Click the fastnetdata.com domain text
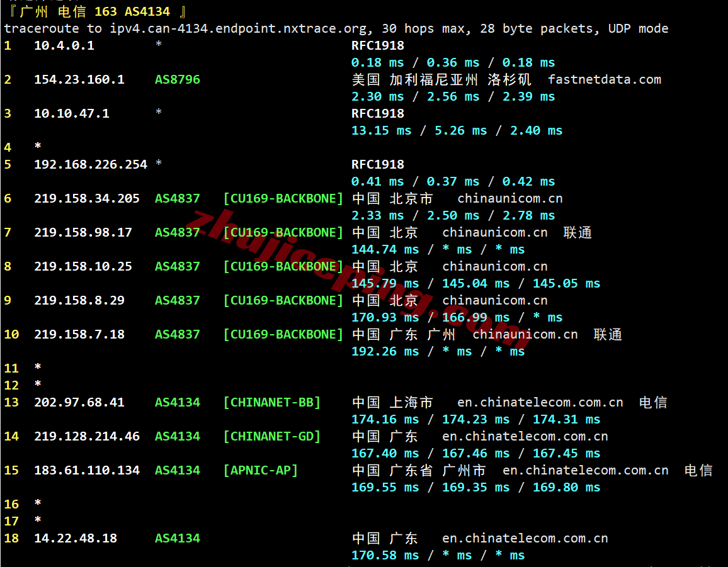Screen dimensions: 728x567 (605, 79)
